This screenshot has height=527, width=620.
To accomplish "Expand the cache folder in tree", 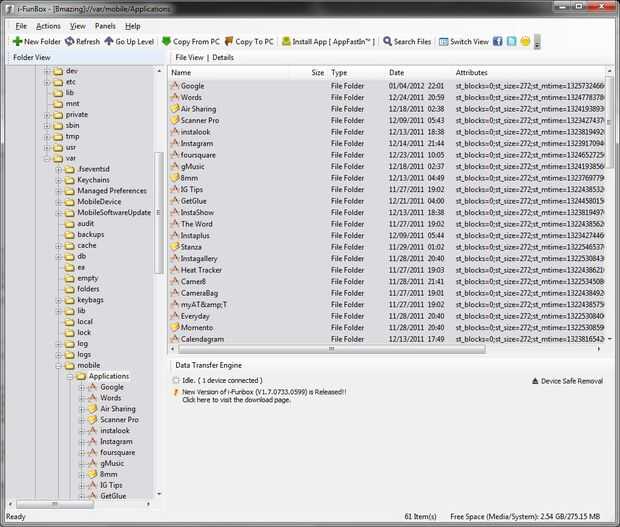I will 59,246.
